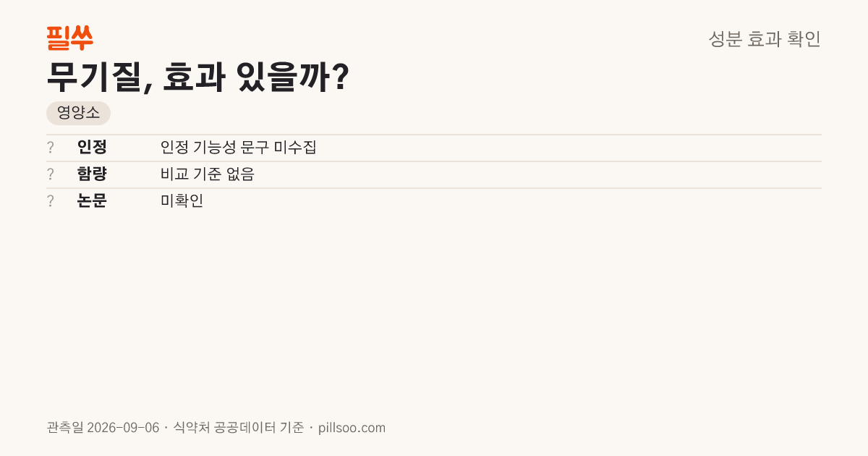Viewport: 868px width, 456px height.
Task: Click the divider line above 인정 row
Action: (434, 135)
